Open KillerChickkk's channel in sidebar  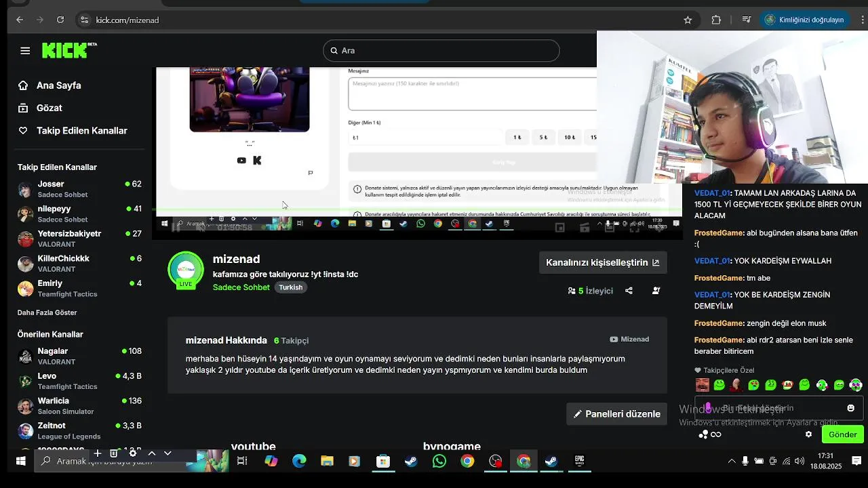point(80,264)
